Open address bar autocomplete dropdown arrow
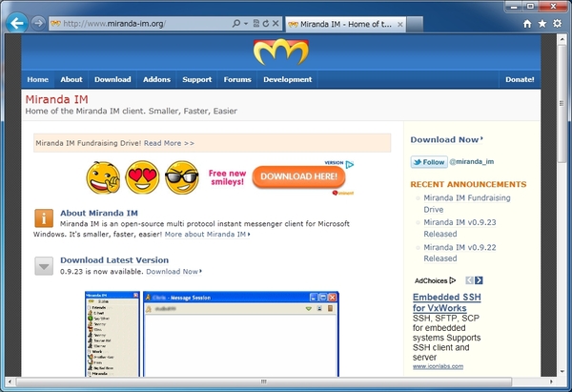The width and height of the screenshot is (572, 392). click(x=246, y=24)
